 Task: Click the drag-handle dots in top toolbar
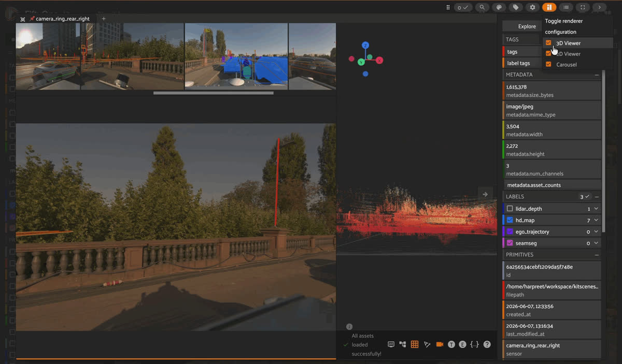tap(448, 7)
